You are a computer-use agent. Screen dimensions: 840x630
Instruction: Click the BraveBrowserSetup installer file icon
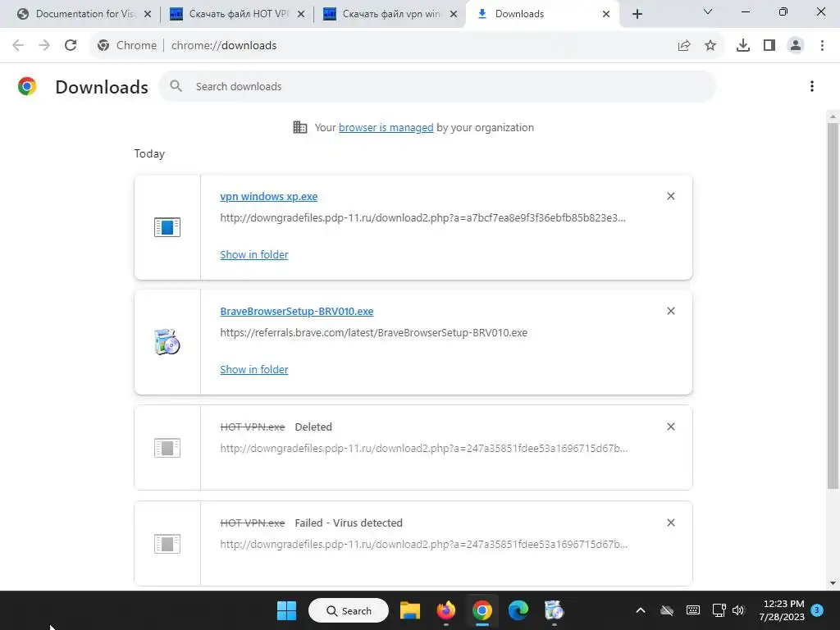pos(167,342)
